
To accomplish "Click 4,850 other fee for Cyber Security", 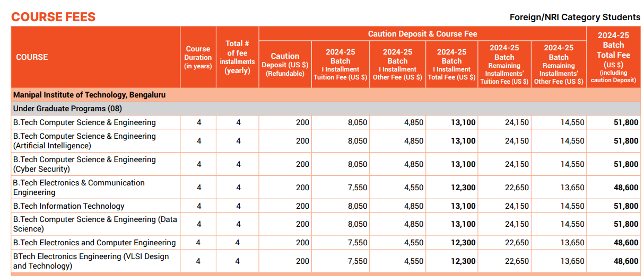I will [x=414, y=164].
